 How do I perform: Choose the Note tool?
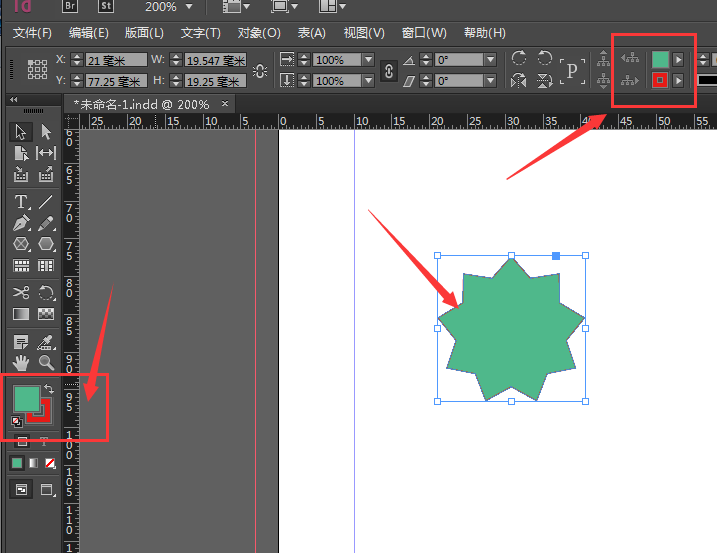[21, 342]
